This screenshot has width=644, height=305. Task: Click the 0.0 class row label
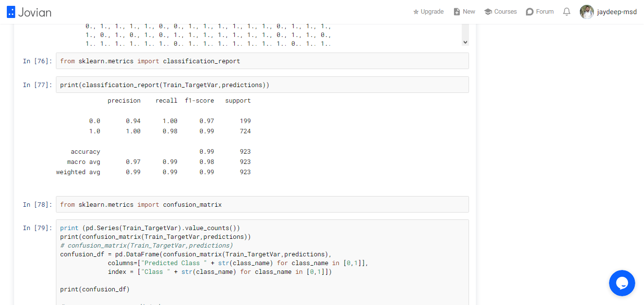coord(95,121)
